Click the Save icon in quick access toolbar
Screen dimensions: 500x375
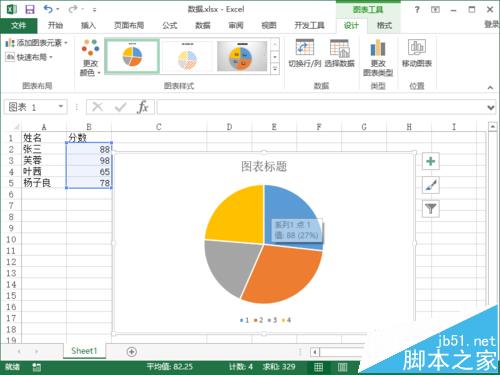pos(30,9)
